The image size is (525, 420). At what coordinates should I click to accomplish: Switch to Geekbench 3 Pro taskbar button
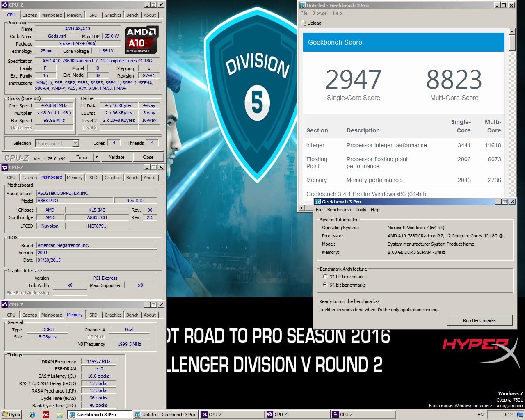pyautogui.click(x=100, y=415)
